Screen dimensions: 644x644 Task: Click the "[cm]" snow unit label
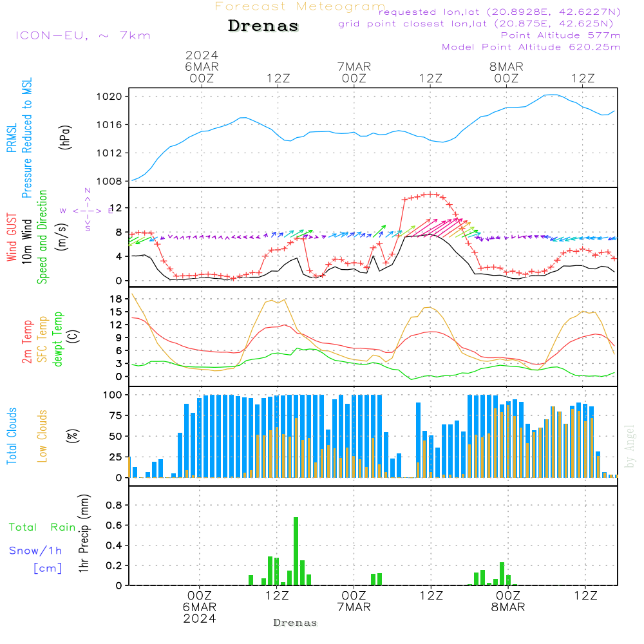coord(48,569)
